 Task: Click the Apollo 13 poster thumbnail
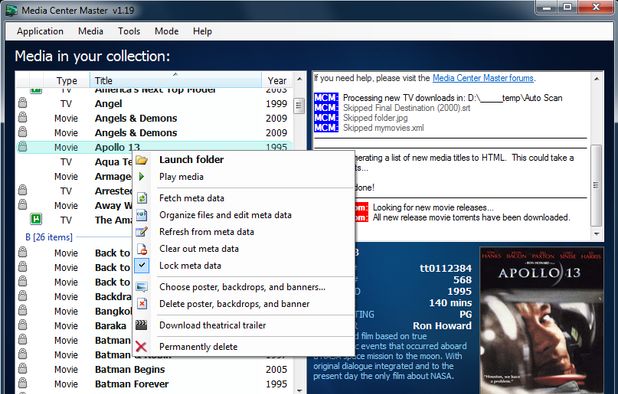tap(541, 320)
